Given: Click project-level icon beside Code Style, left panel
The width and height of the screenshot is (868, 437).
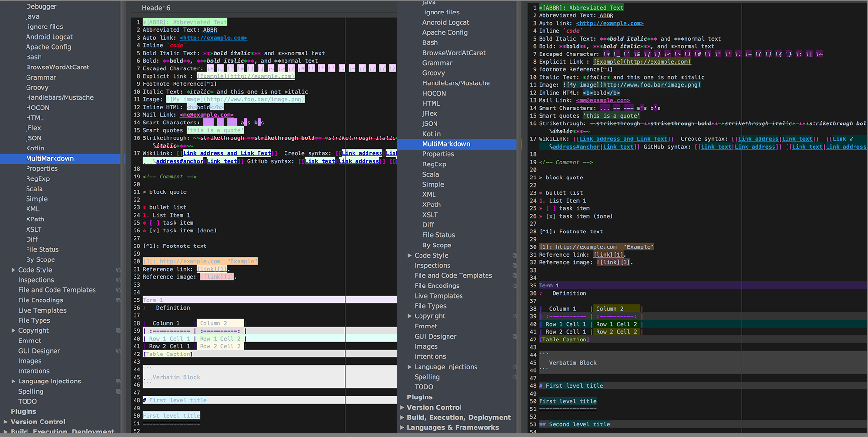Looking at the screenshot, I should tap(118, 270).
